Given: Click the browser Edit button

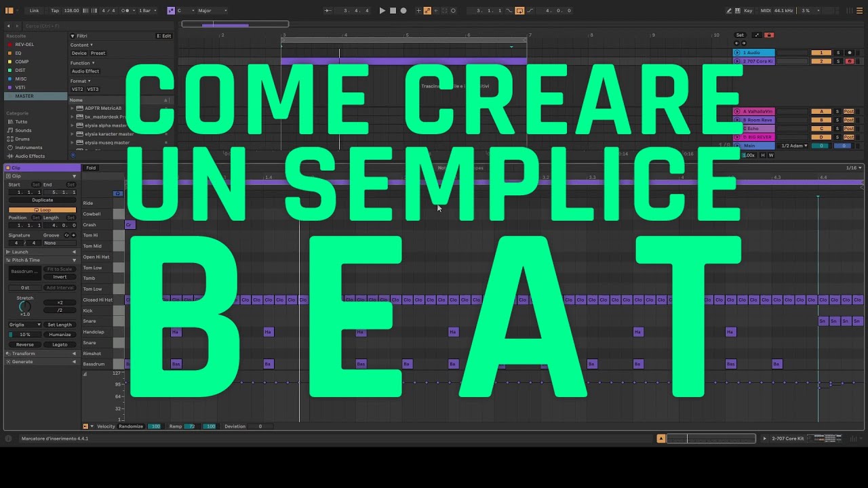Looking at the screenshot, I should pyautogui.click(x=164, y=36).
